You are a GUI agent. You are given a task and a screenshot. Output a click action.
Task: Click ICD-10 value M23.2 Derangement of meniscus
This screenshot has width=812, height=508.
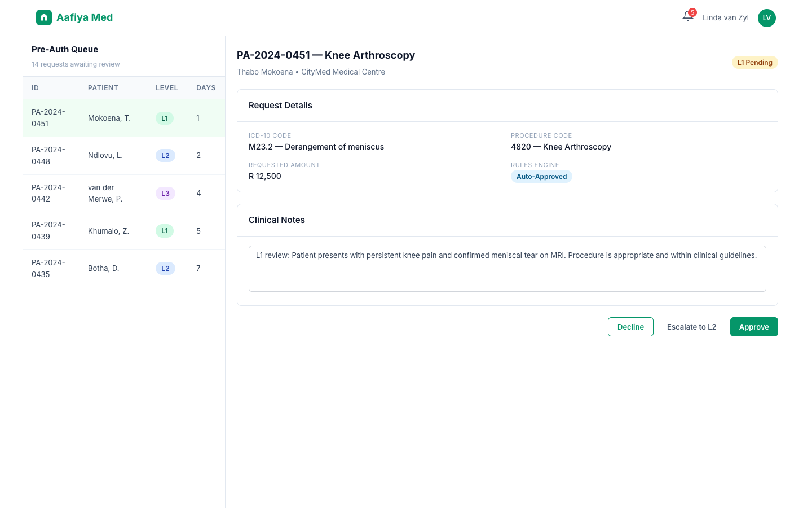[x=316, y=147]
